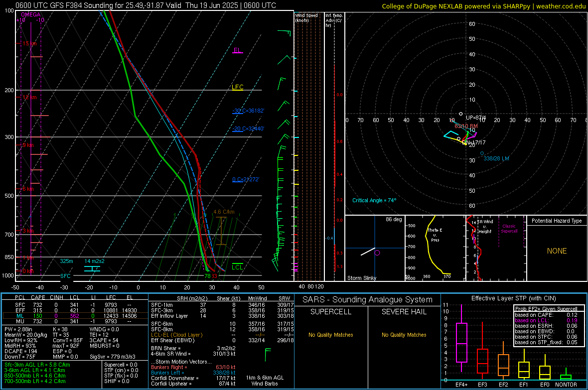Click the -30 C=36182' height label

pyautogui.click(x=248, y=111)
